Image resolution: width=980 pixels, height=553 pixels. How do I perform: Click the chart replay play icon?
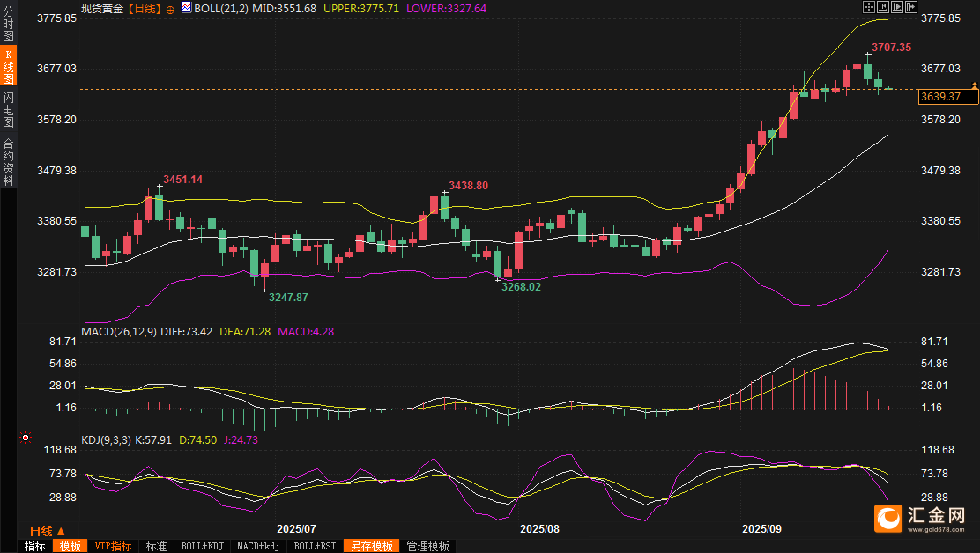coord(896,7)
